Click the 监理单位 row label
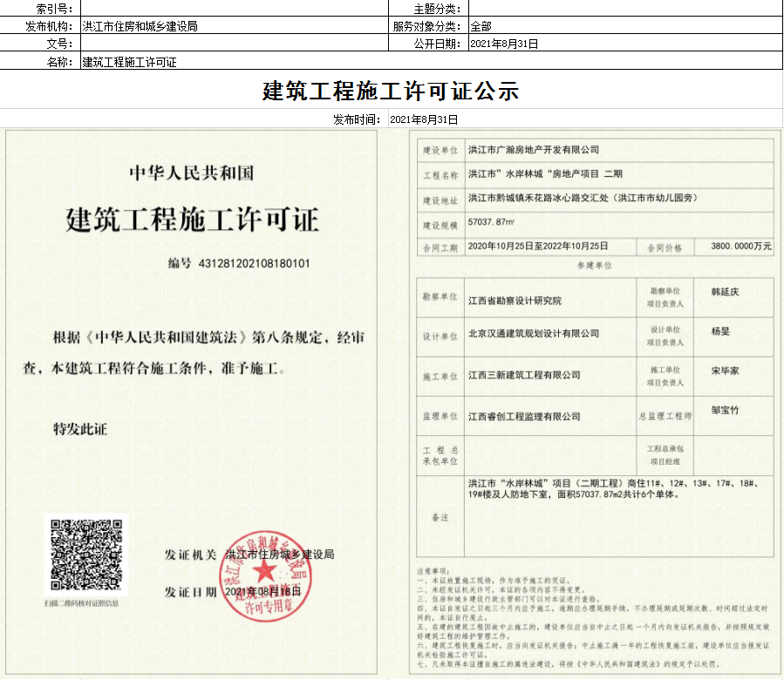 coord(440,416)
